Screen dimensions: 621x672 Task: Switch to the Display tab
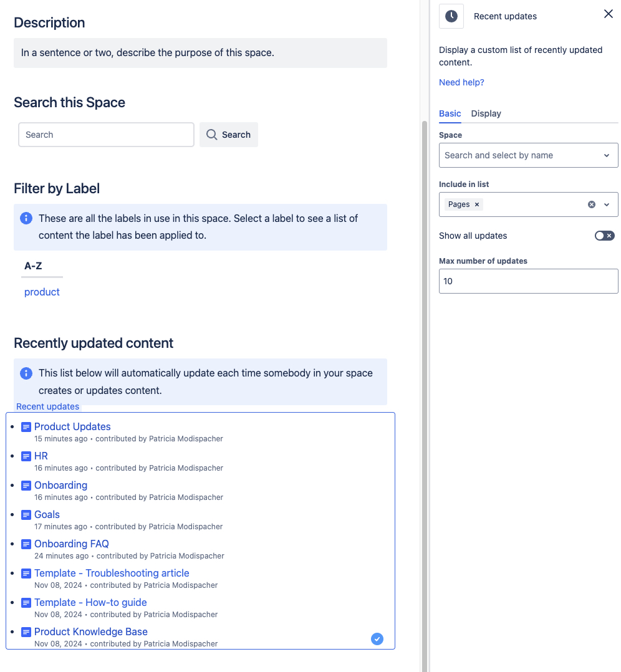point(486,113)
